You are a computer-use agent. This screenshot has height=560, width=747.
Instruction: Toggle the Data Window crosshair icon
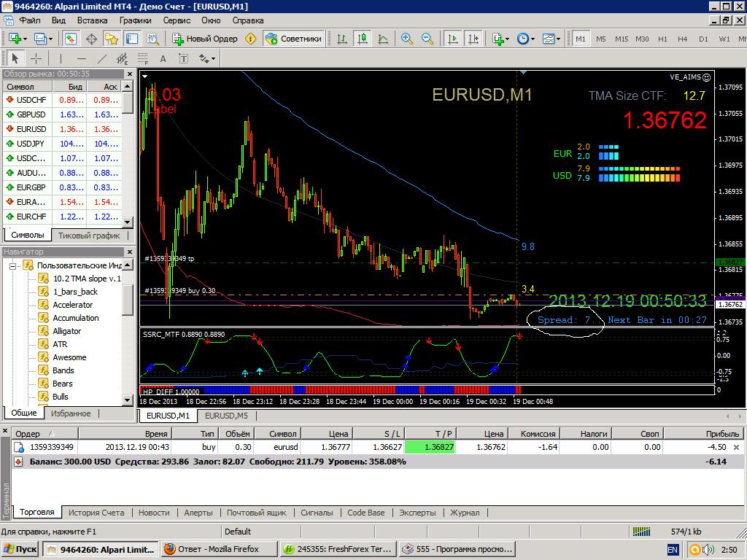91,39
